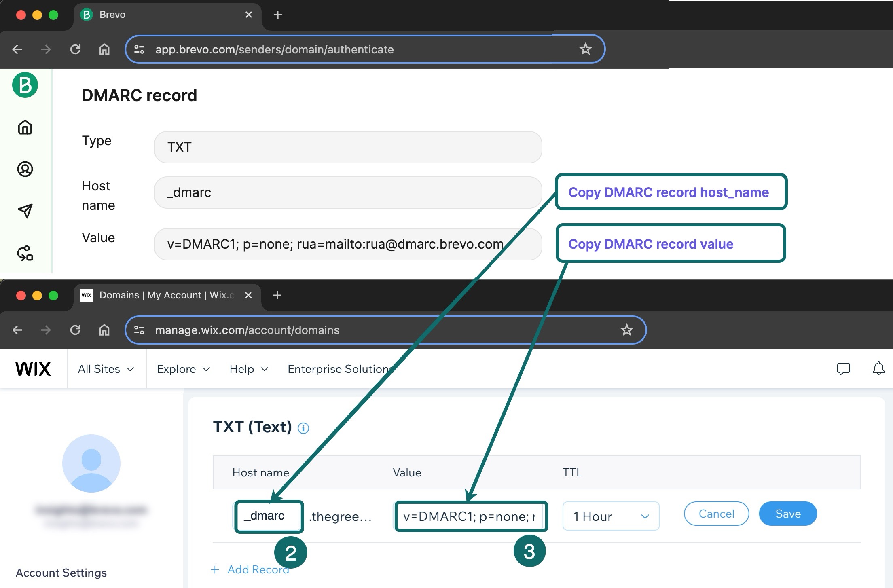This screenshot has width=893, height=588.
Task: Click the Cancel button in Wix DNS
Action: point(715,513)
